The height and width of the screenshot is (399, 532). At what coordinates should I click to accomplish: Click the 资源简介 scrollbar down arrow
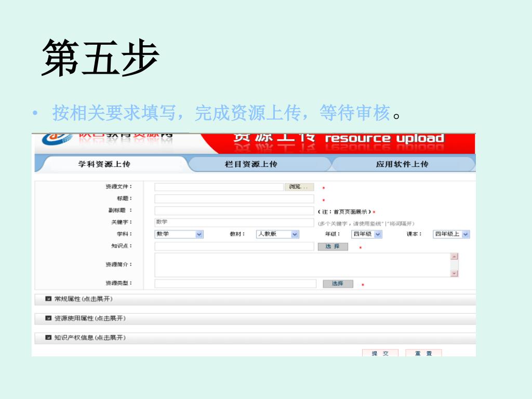point(454,273)
